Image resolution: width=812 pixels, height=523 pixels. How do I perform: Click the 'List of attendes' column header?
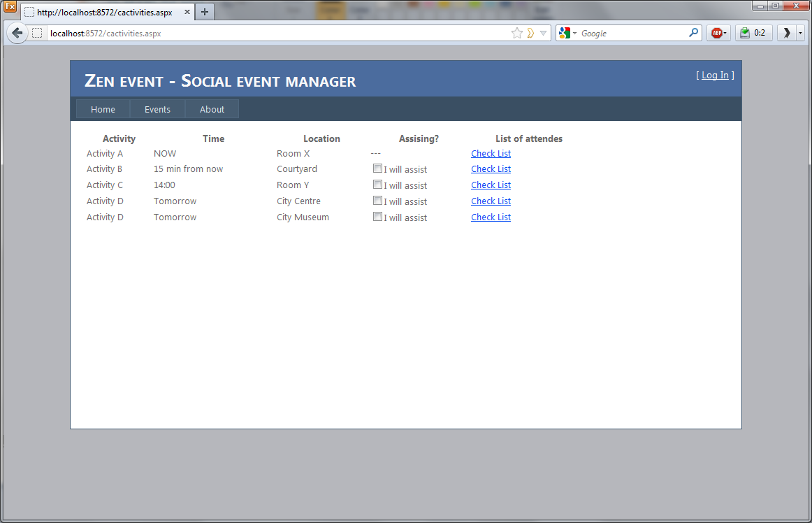(529, 138)
